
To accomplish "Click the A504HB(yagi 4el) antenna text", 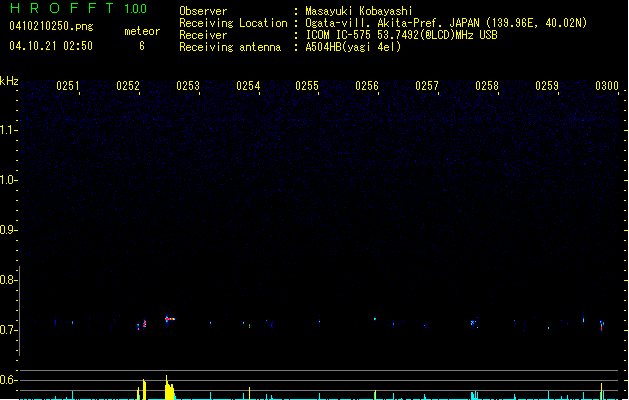I will click(x=353, y=47).
